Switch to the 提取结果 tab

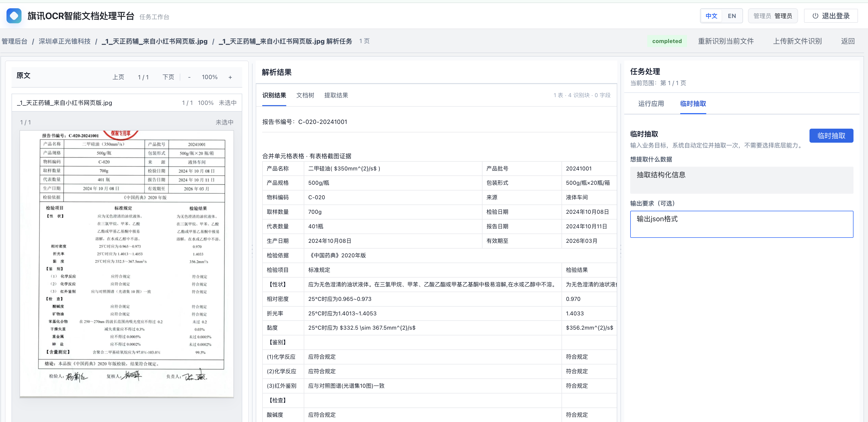click(336, 95)
